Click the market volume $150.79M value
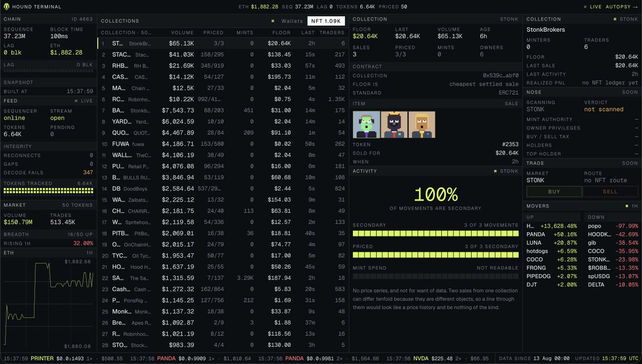 point(18,222)
